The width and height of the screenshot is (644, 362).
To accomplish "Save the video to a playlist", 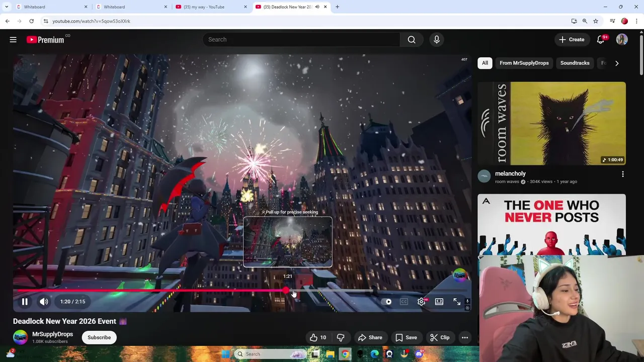I will (406, 337).
